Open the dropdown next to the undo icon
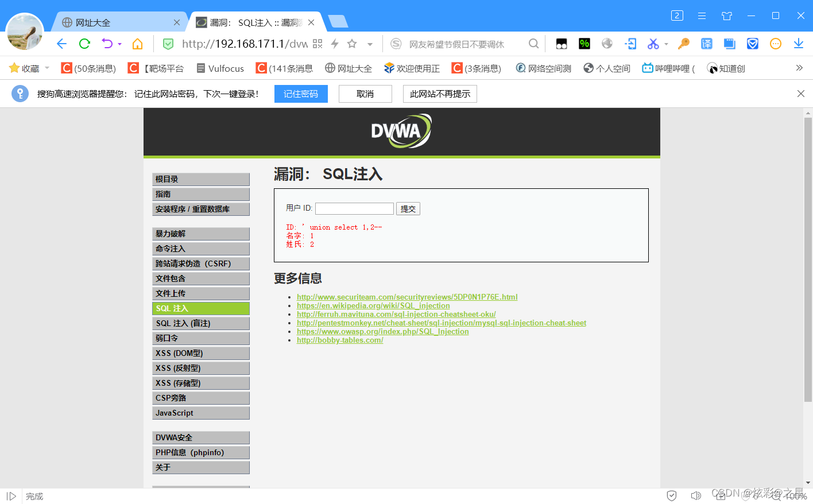This screenshot has width=813, height=504. [119, 44]
